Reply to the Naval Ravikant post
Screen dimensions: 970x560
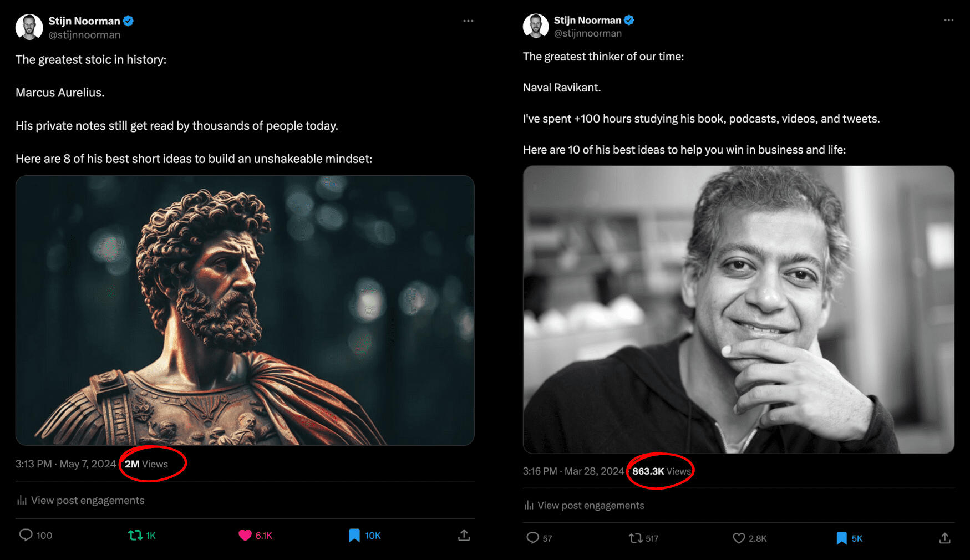click(x=532, y=538)
